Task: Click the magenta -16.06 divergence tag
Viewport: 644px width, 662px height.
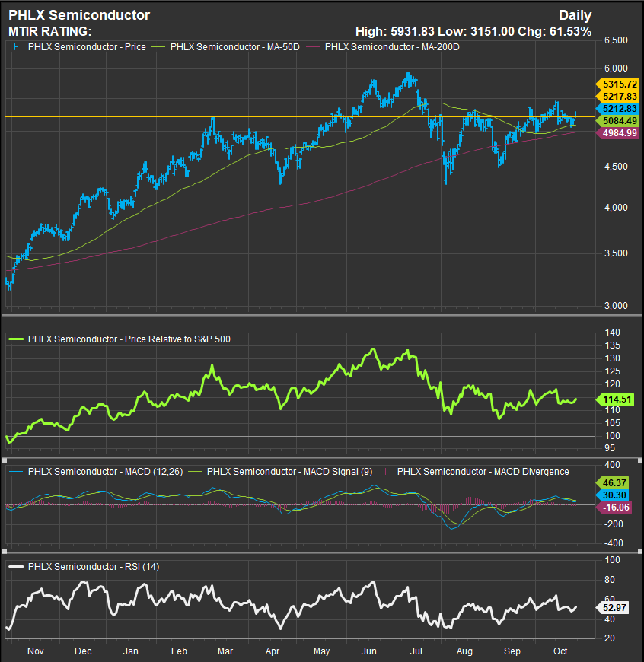Action: (614, 507)
